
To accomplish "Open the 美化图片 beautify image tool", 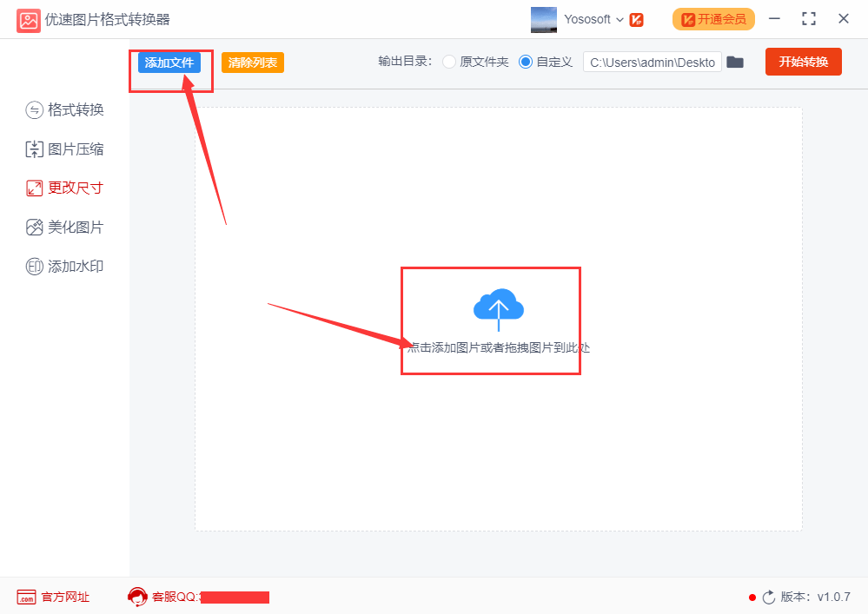I will click(x=64, y=227).
